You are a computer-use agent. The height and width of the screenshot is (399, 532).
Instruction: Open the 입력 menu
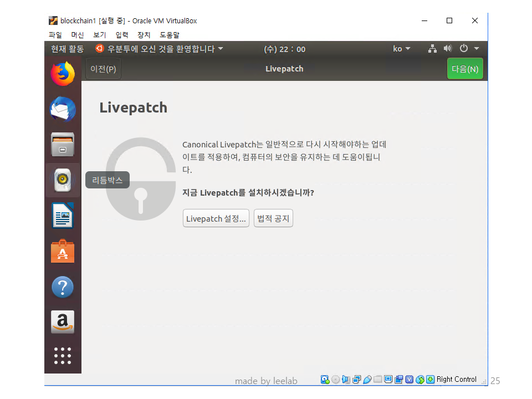122,34
